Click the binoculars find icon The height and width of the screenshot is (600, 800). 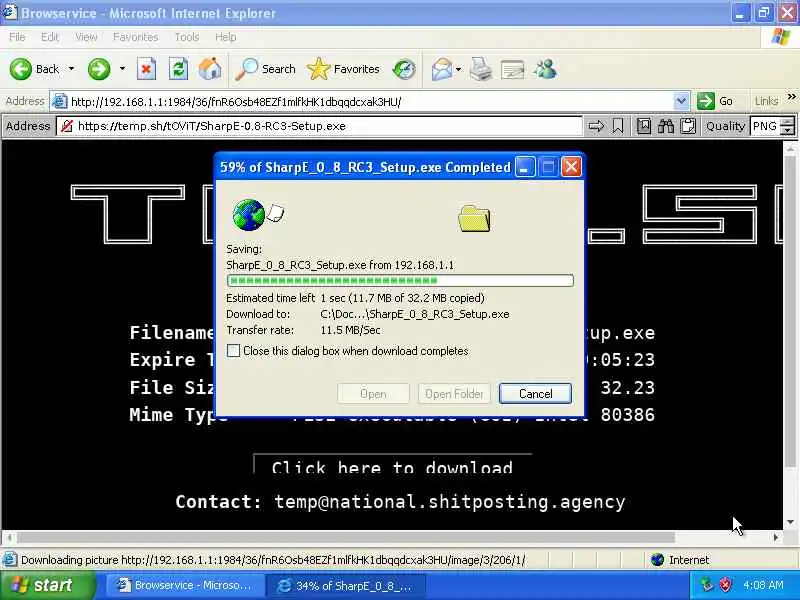[x=666, y=126]
